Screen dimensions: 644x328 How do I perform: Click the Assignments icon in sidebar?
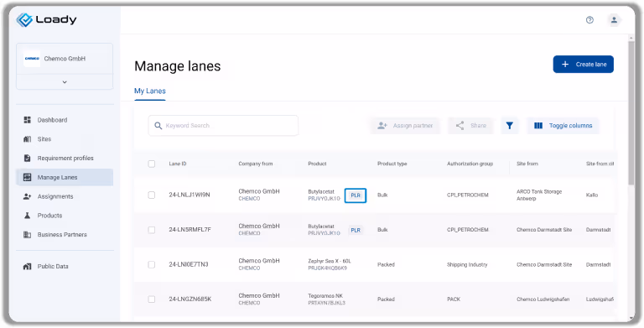[x=28, y=196]
